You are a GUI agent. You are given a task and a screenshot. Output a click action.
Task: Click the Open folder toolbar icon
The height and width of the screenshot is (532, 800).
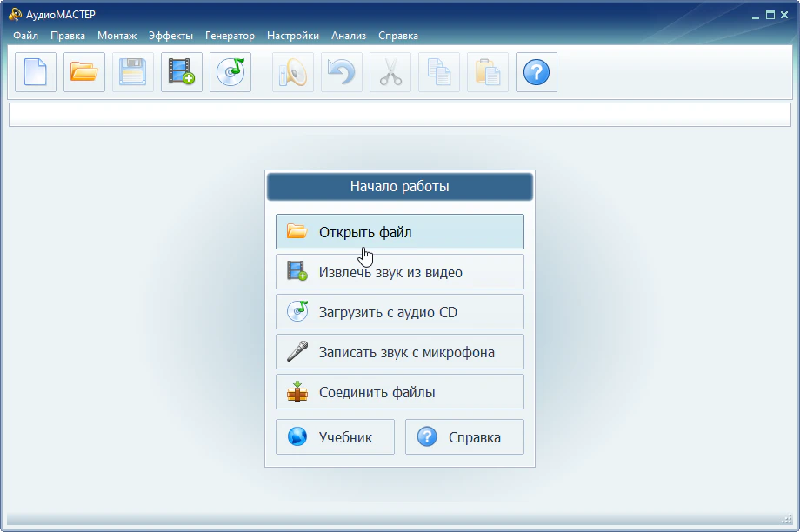84,72
